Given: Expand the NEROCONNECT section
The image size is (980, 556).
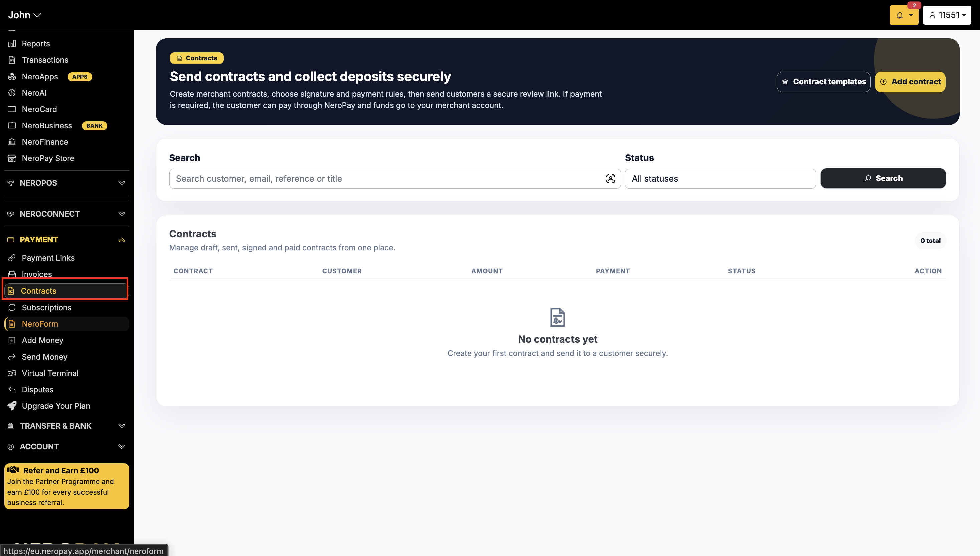Looking at the screenshot, I should (x=67, y=214).
